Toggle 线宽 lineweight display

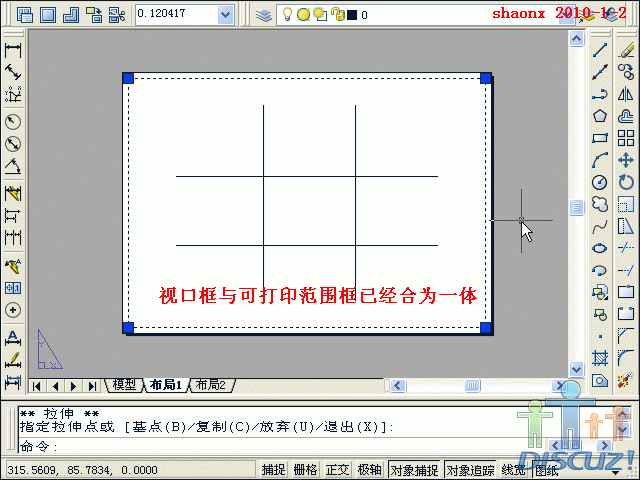(x=513, y=470)
